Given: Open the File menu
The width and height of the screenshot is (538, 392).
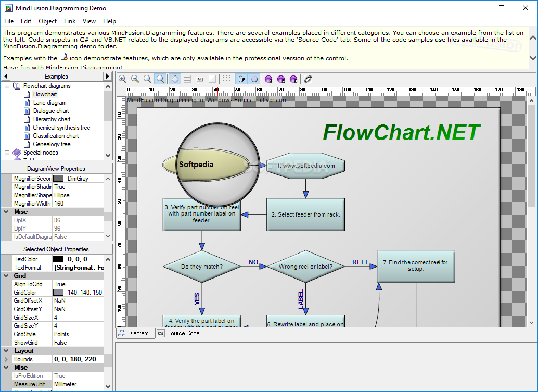Looking at the screenshot, I should [9, 21].
